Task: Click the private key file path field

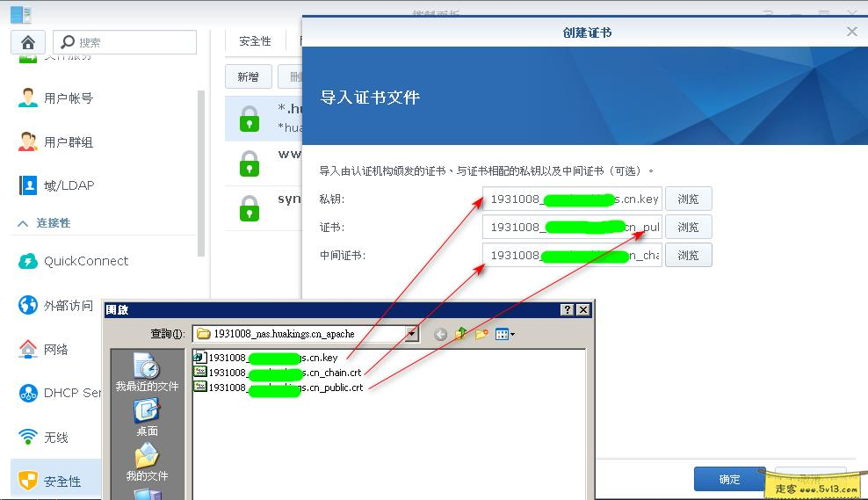Action: [573, 199]
